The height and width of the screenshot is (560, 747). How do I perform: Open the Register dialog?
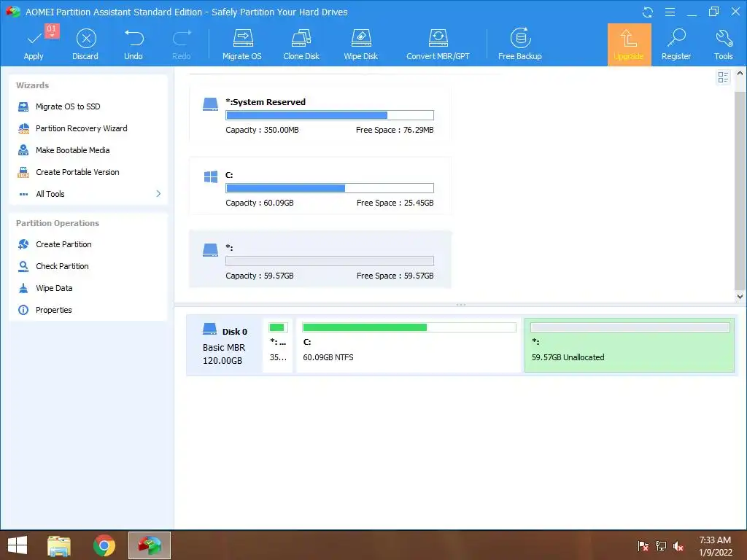[676, 44]
